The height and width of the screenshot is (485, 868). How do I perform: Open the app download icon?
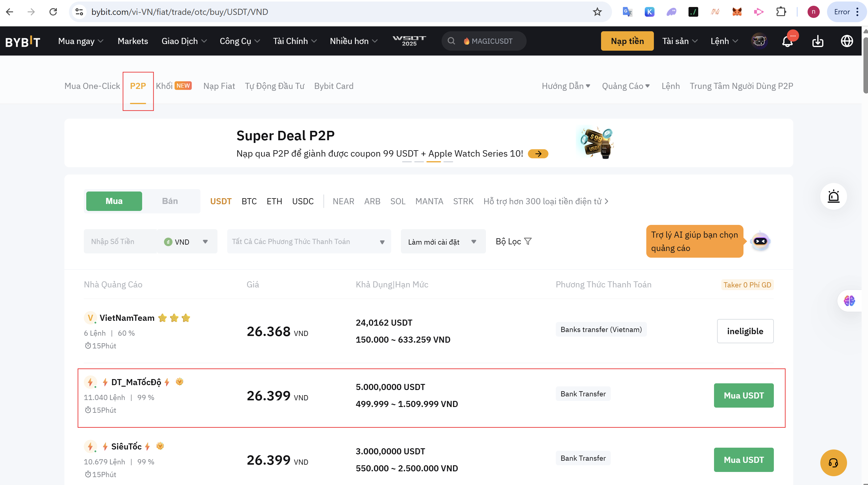(818, 41)
